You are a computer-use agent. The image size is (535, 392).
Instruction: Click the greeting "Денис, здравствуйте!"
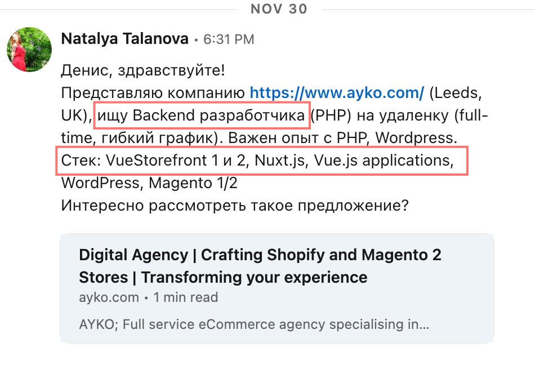coord(142,71)
